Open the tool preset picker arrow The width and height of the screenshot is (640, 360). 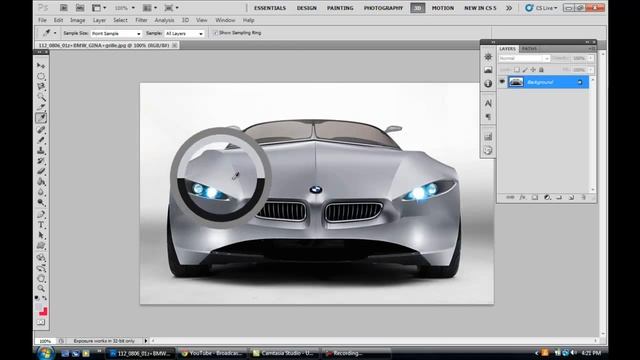click(55, 33)
